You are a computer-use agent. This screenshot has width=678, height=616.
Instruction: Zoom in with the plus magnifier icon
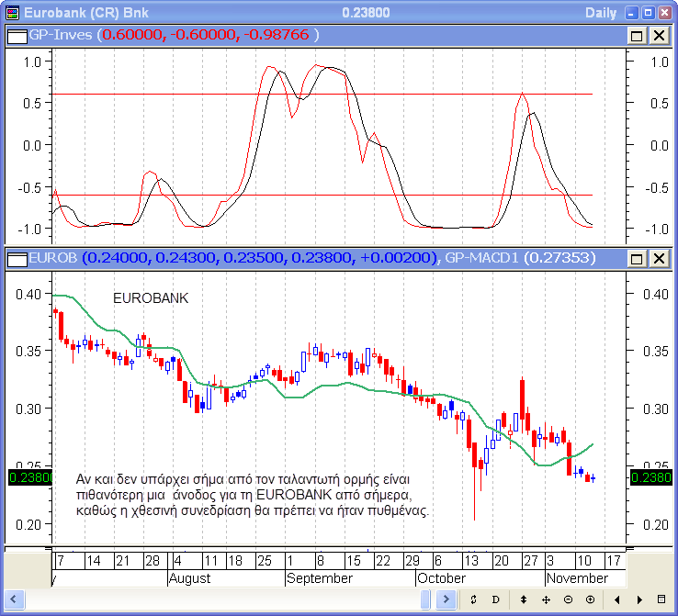[x=590, y=599]
